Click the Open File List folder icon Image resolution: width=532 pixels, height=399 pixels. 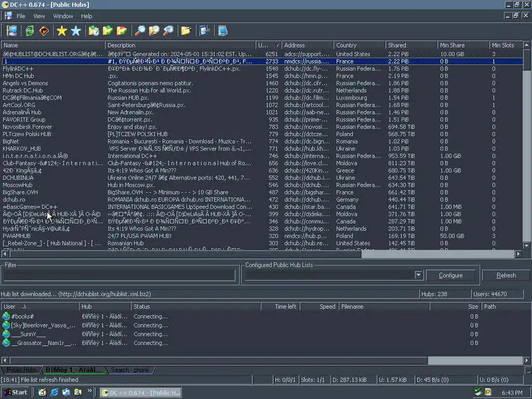pyautogui.click(x=186, y=31)
